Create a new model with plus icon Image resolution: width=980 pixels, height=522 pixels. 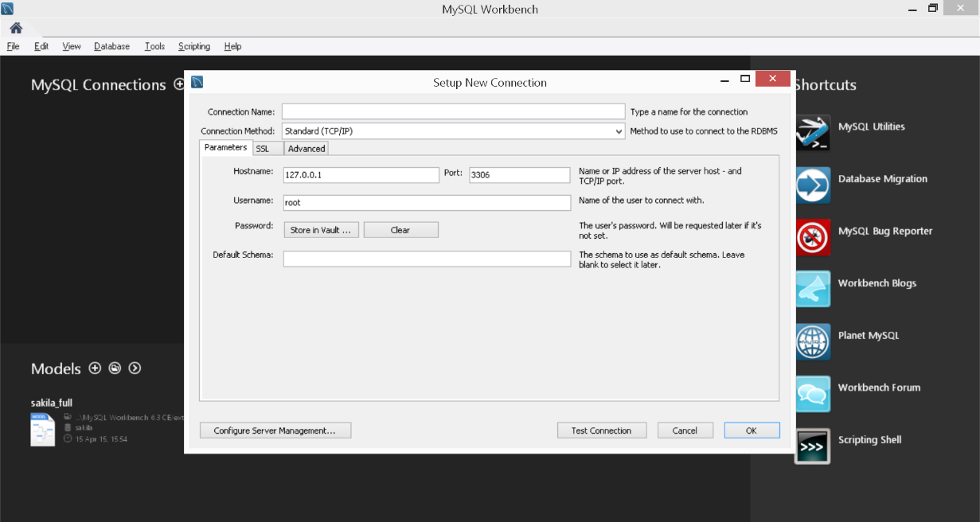(x=95, y=368)
